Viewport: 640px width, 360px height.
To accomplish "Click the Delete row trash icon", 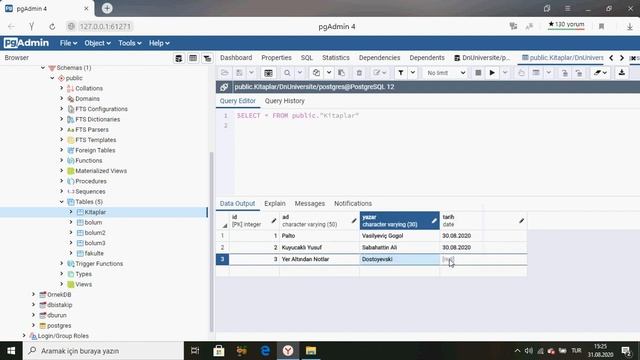I will [x=359, y=73].
